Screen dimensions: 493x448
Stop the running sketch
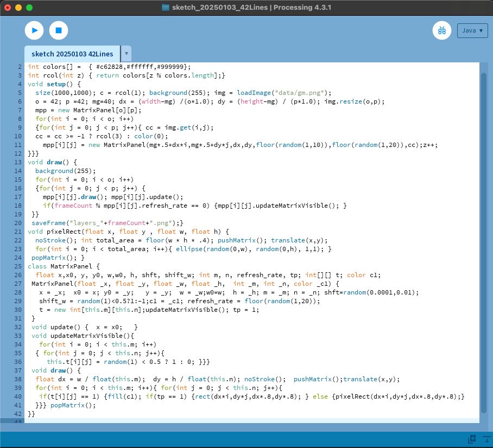click(59, 30)
